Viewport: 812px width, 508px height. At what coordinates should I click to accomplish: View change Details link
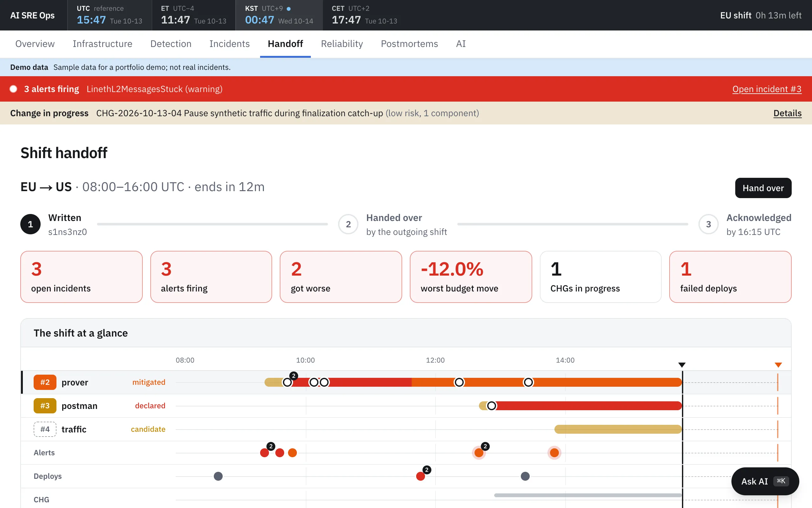pyautogui.click(x=787, y=113)
